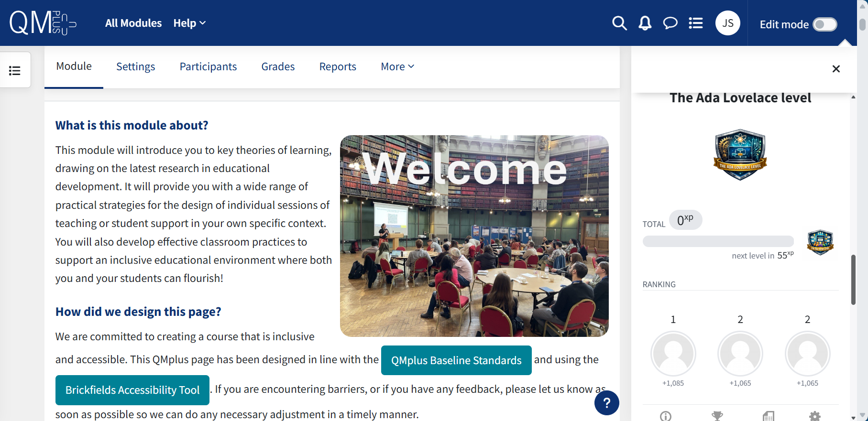
Task: Click the scroll-up arrow of the block drawer
Action: click(853, 97)
